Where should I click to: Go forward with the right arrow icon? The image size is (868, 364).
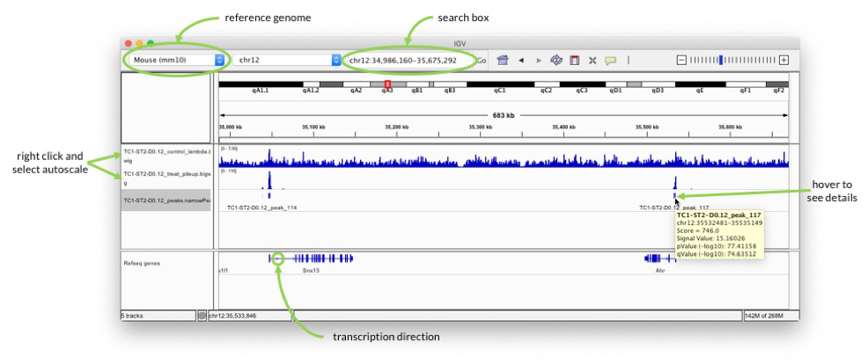[539, 61]
